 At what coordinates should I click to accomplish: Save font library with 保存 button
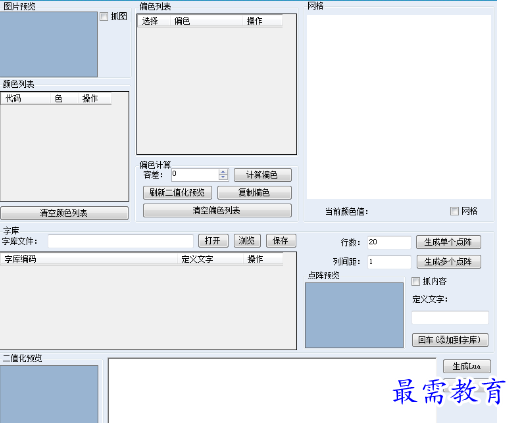pos(281,241)
